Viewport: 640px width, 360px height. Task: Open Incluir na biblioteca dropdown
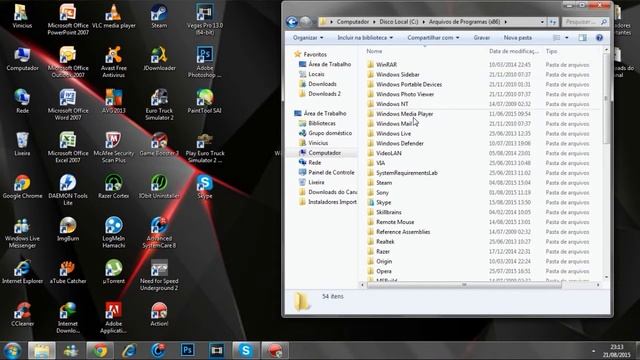(x=365, y=38)
